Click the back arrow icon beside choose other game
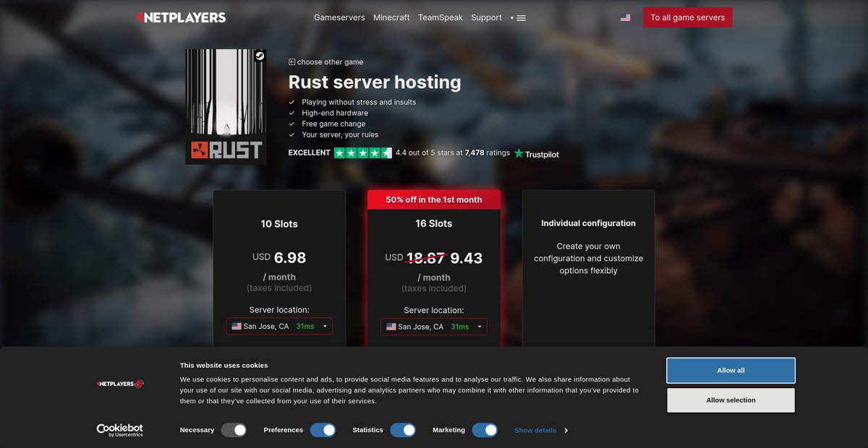Screen dimensions: 868x448 [292, 62]
